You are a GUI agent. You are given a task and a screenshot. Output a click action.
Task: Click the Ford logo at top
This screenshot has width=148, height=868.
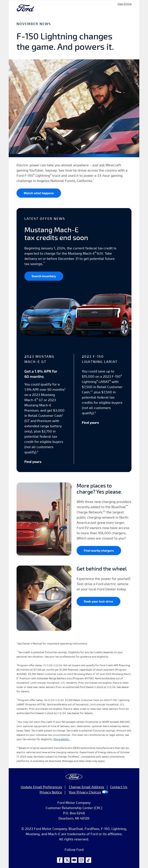coord(25,8)
